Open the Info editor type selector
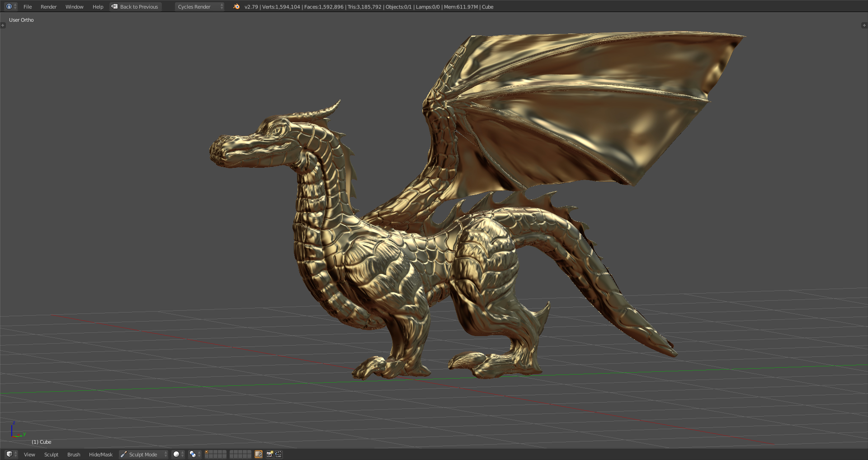 [x=11, y=7]
